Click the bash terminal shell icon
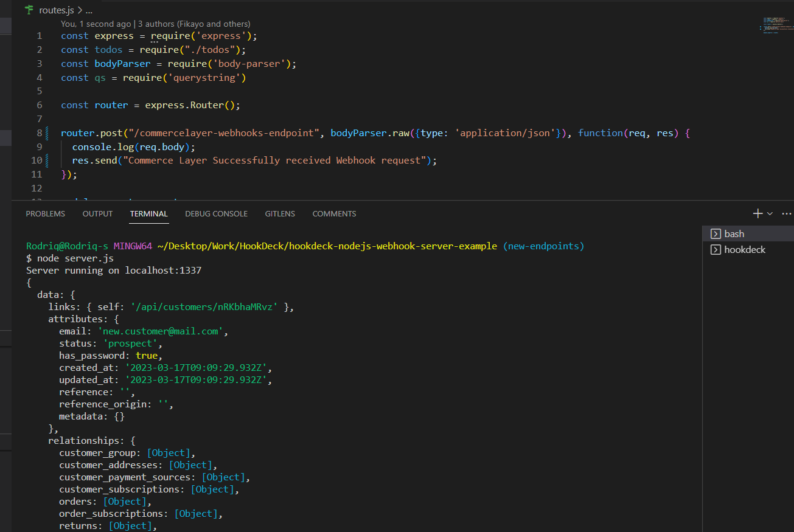794x532 pixels. pyautogui.click(x=716, y=233)
